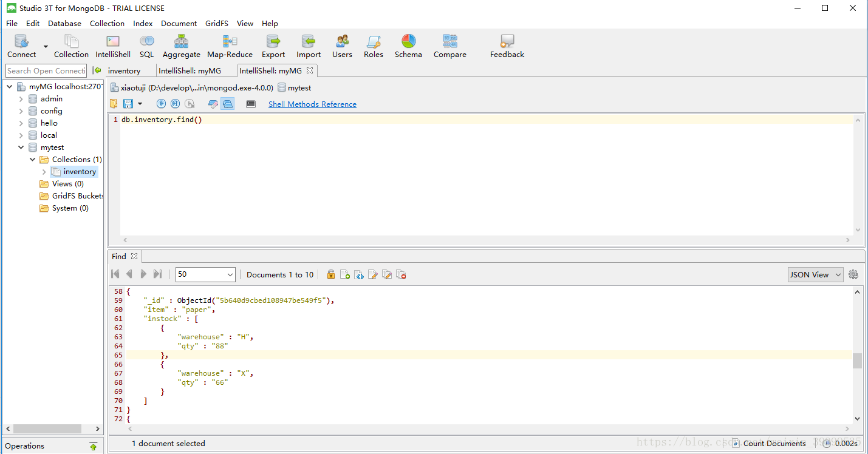Image resolution: width=868 pixels, height=454 pixels.
Task: Open the File menu
Action: click(x=12, y=24)
